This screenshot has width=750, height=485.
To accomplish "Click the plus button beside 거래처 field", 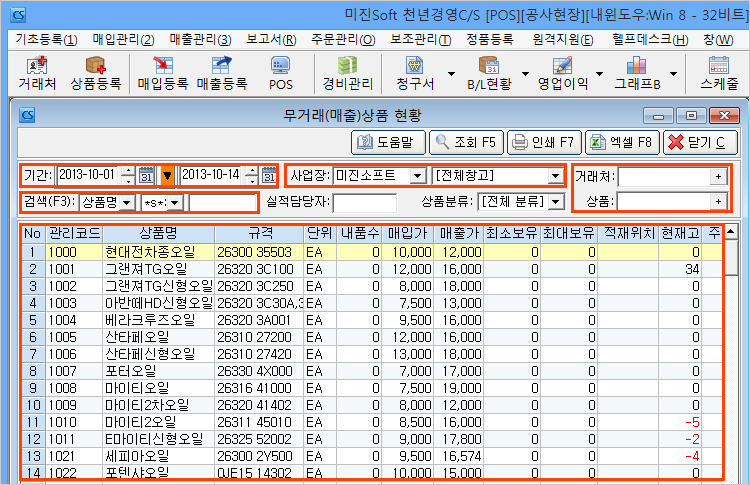I will point(718,176).
